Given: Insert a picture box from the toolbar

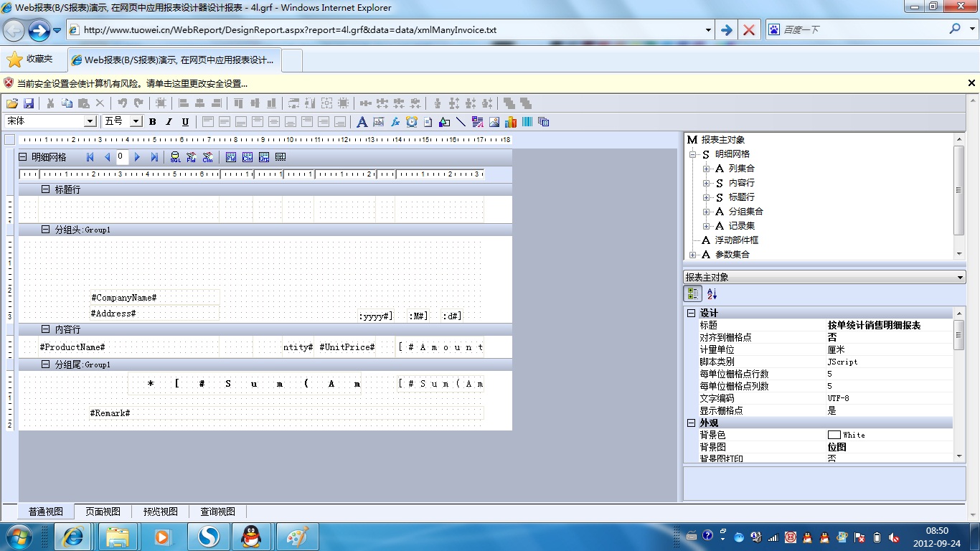Looking at the screenshot, I should click(x=494, y=122).
